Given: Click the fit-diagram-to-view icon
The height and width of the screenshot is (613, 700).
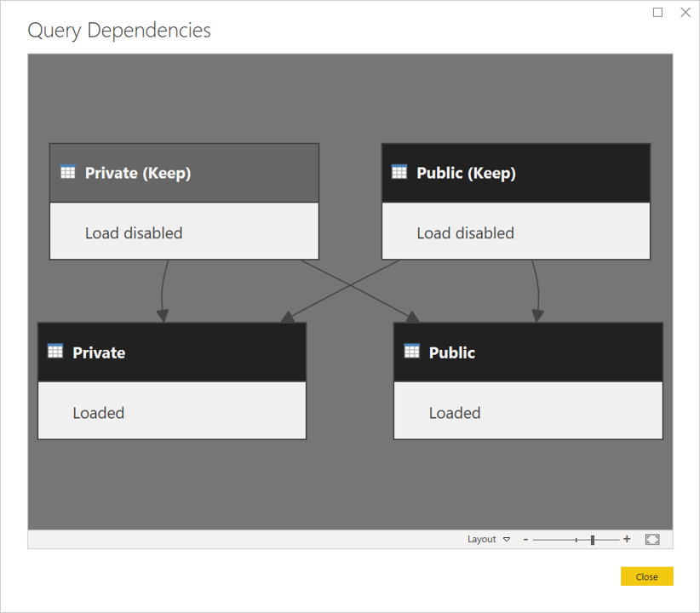Looking at the screenshot, I should coord(652,539).
